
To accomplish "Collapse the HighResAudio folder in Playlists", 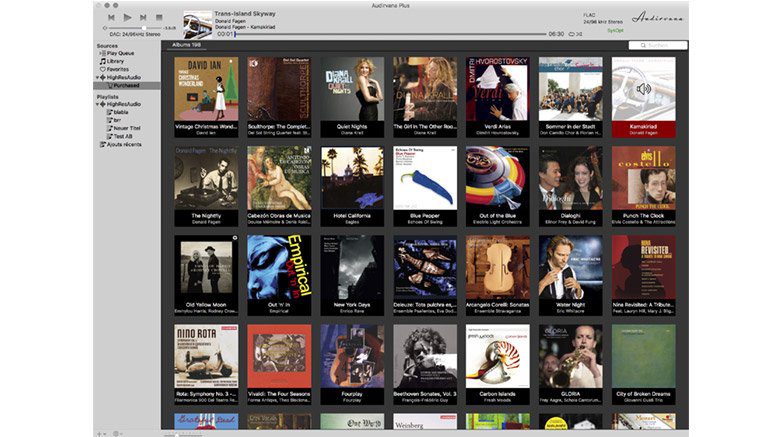I will click(98, 104).
